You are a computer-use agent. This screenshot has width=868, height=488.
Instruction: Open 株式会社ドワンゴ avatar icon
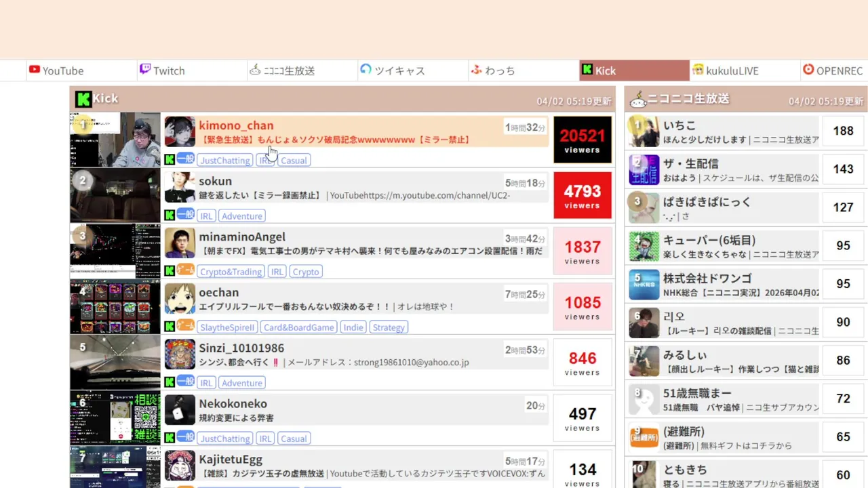[644, 284]
